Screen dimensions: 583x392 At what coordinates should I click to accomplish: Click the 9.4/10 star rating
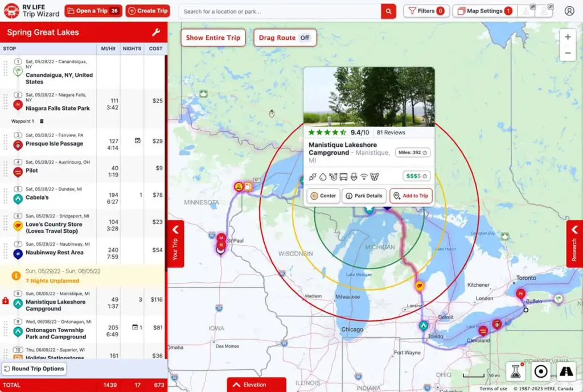click(339, 133)
